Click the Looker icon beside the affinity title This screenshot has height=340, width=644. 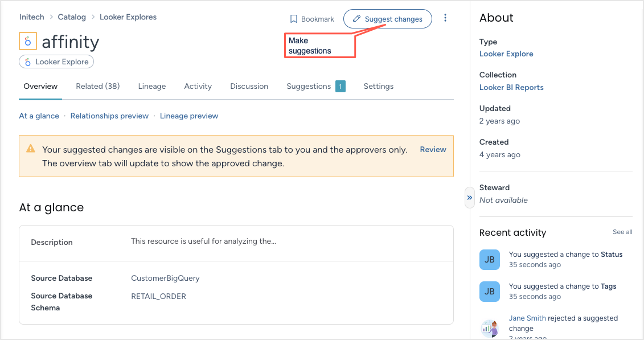point(28,41)
